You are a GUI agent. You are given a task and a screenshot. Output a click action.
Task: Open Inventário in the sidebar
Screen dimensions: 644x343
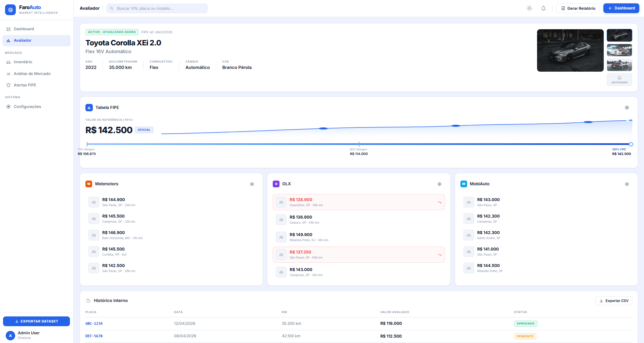pyautogui.click(x=37, y=62)
